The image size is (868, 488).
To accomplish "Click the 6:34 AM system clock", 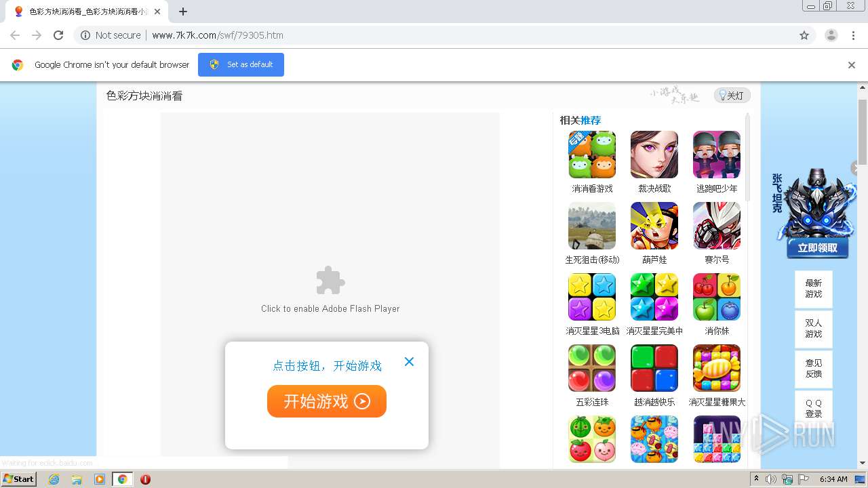I will (x=833, y=479).
